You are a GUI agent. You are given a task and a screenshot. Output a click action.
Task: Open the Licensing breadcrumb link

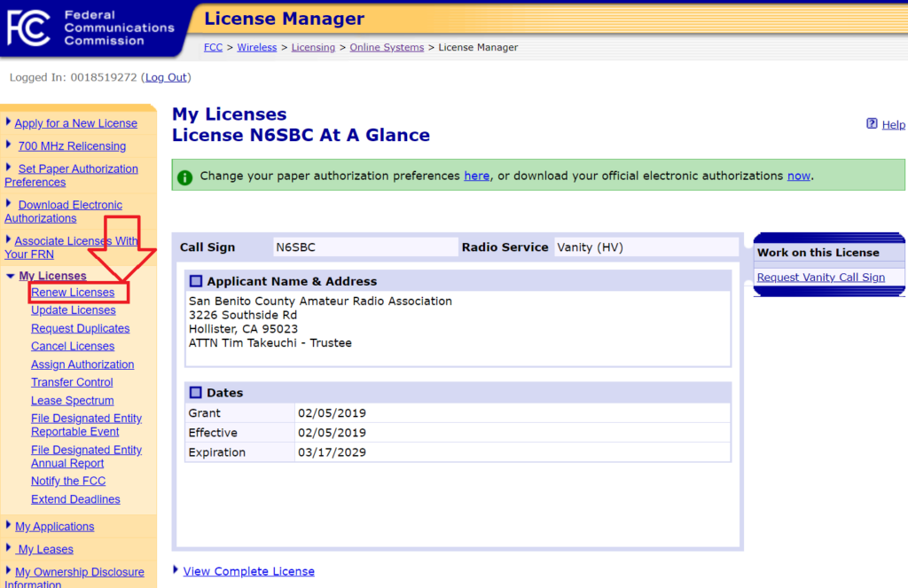(x=313, y=48)
